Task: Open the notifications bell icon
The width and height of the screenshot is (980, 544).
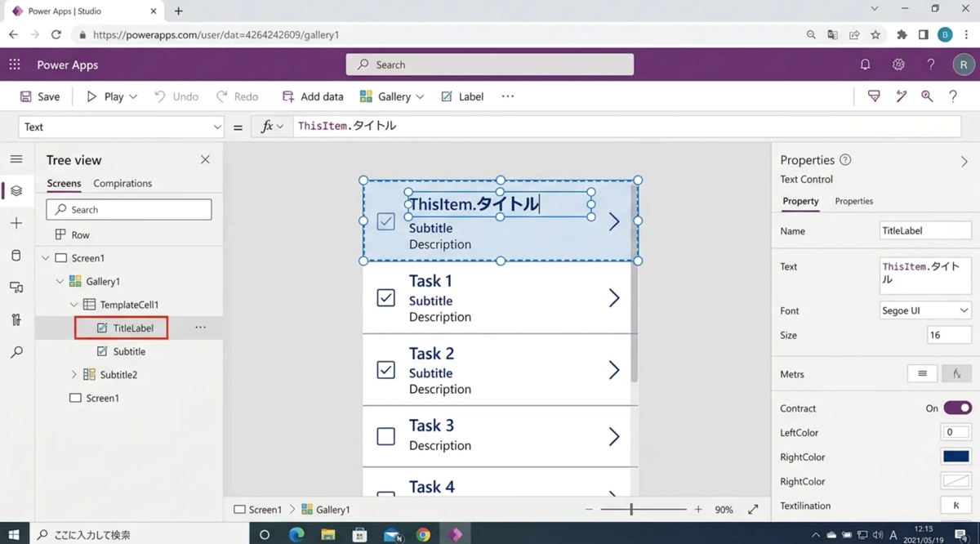Action: coord(865,65)
